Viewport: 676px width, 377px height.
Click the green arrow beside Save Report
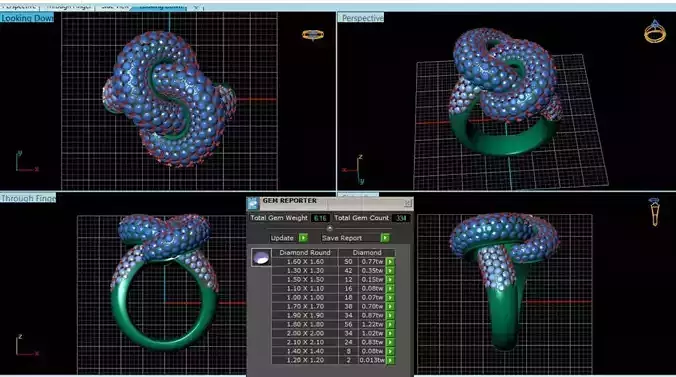385,238
